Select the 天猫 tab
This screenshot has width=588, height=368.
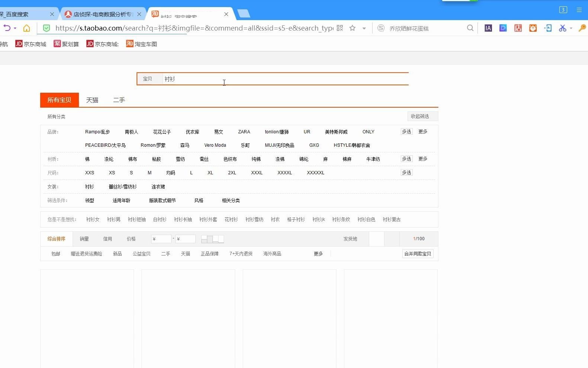click(92, 100)
